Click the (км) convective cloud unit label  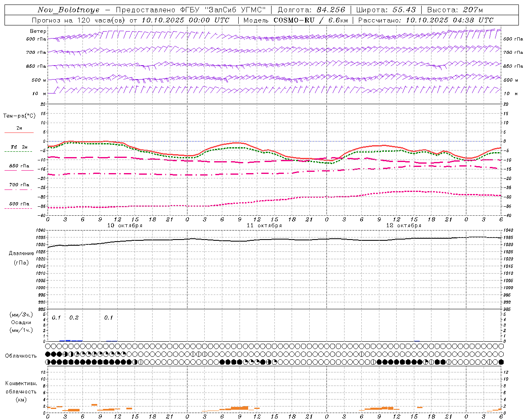click(x=21, y=399)
